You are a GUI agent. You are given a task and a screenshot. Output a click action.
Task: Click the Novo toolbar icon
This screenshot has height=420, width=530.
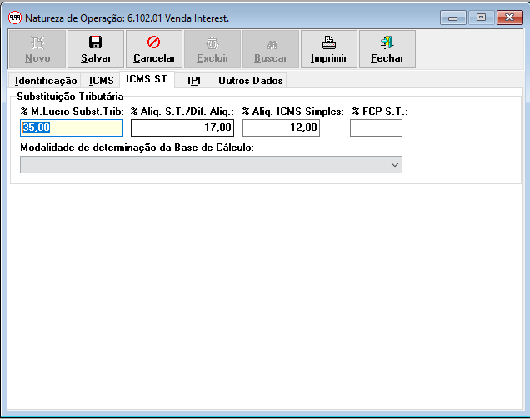point(37,42)
